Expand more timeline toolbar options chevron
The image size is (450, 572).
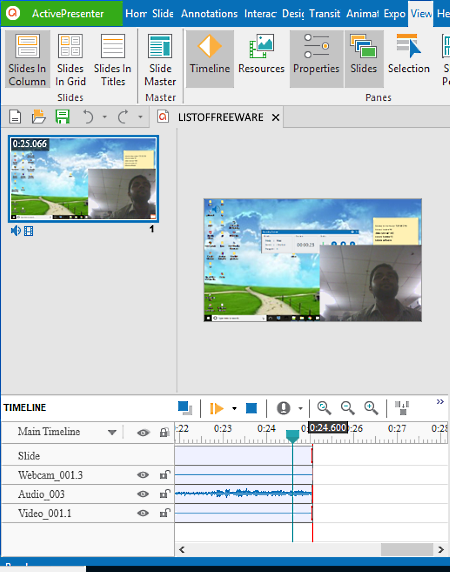[440, 402]
